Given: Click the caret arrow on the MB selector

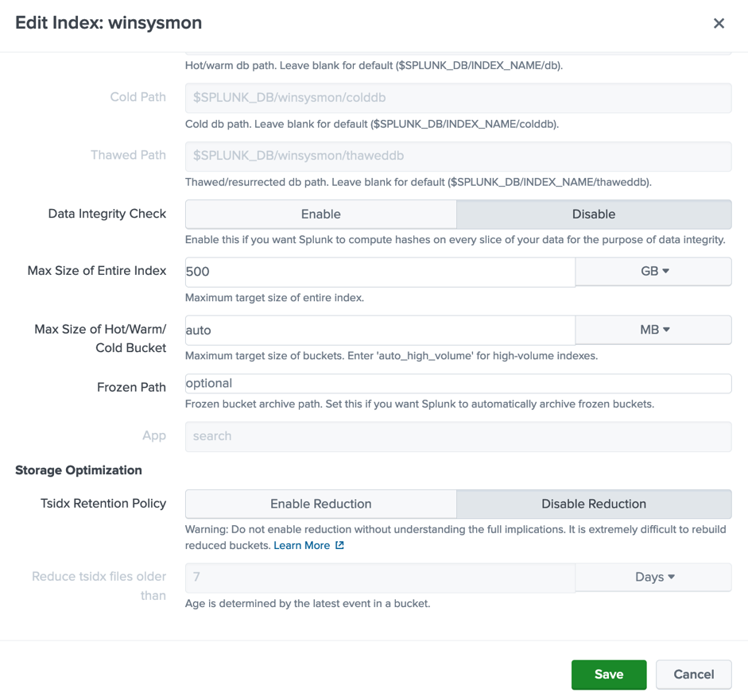Looking at the screenshot, I should (x=665, y=330).
